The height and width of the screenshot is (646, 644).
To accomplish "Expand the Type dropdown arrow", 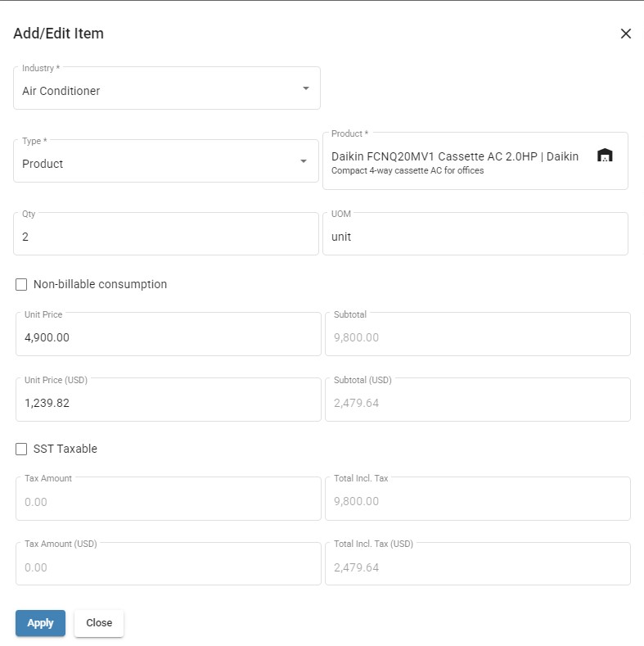I will 304,161.
